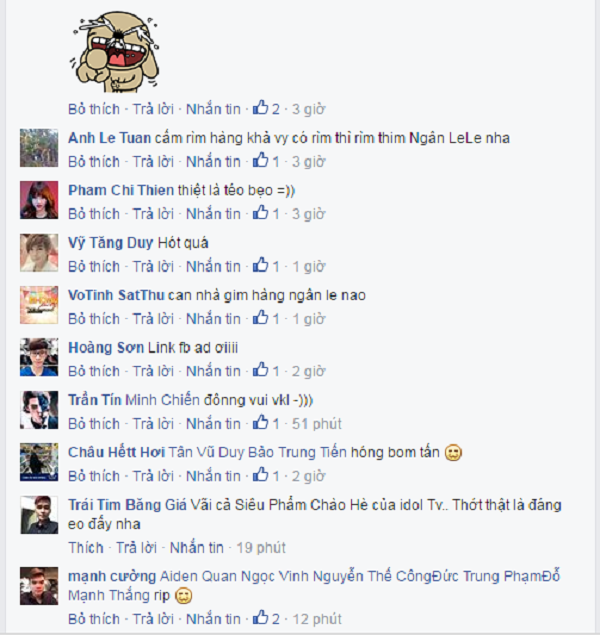Click thumbs-up icon on Pham Chi Thien comment
The height and width of the screenshot is (635, 600).
pos(260,213)
